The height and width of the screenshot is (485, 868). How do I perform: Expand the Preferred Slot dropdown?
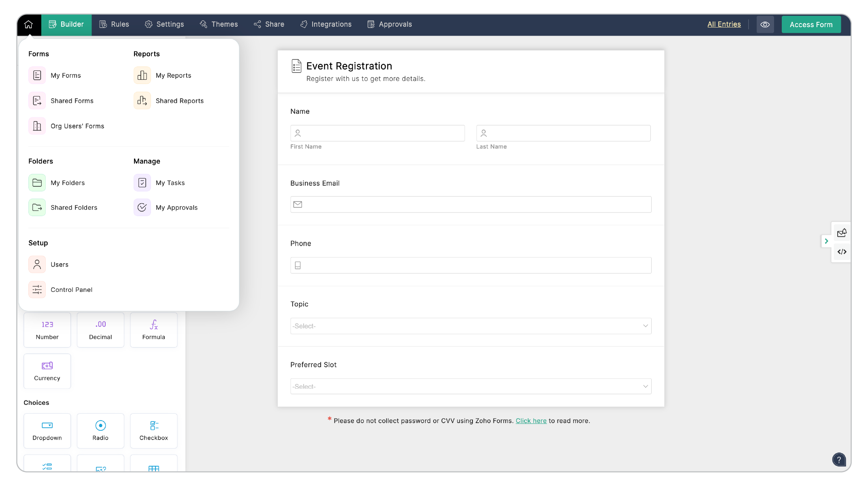point(471,386)
